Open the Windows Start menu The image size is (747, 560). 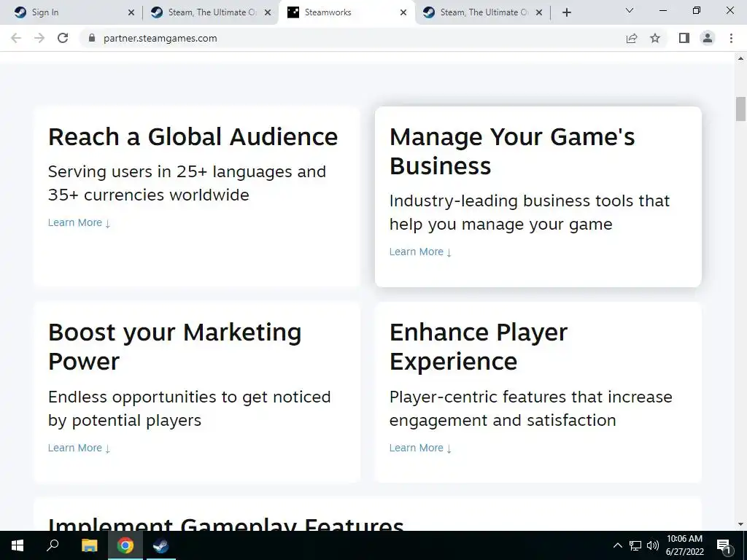tap(18, 545)
